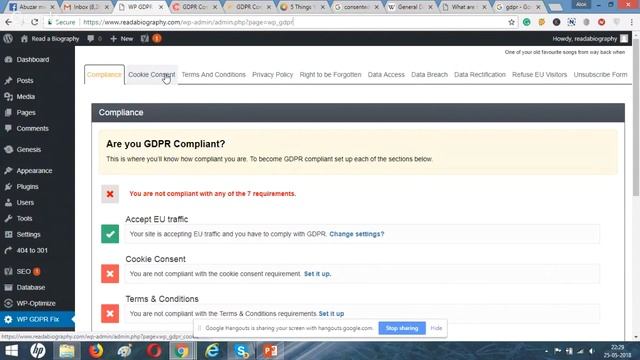Open the Unsubscribe Form tab
640x360 pixels.
(x=600, y=75)
